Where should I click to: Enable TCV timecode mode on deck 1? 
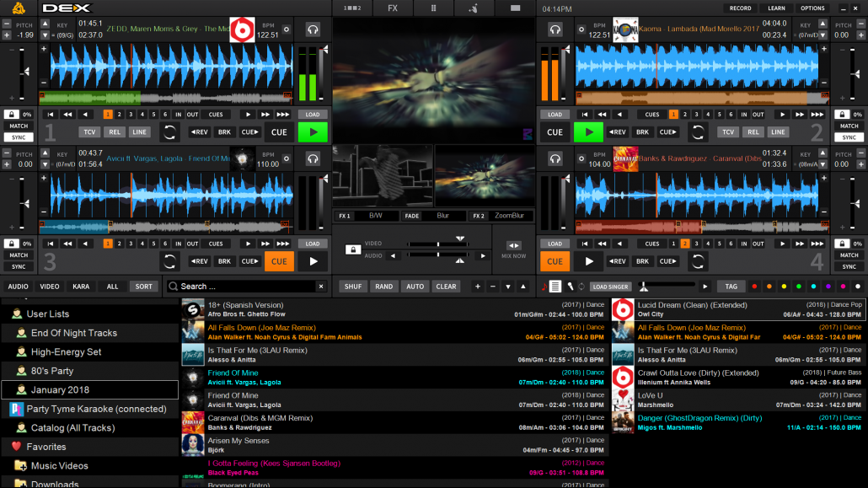tap(89, 132)
